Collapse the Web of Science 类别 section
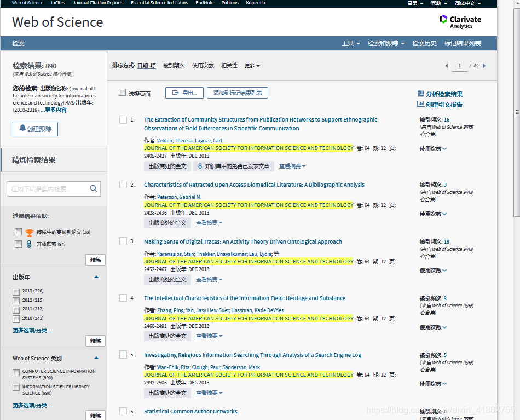This screenshot has height=420, width=520. coord(96,358)
